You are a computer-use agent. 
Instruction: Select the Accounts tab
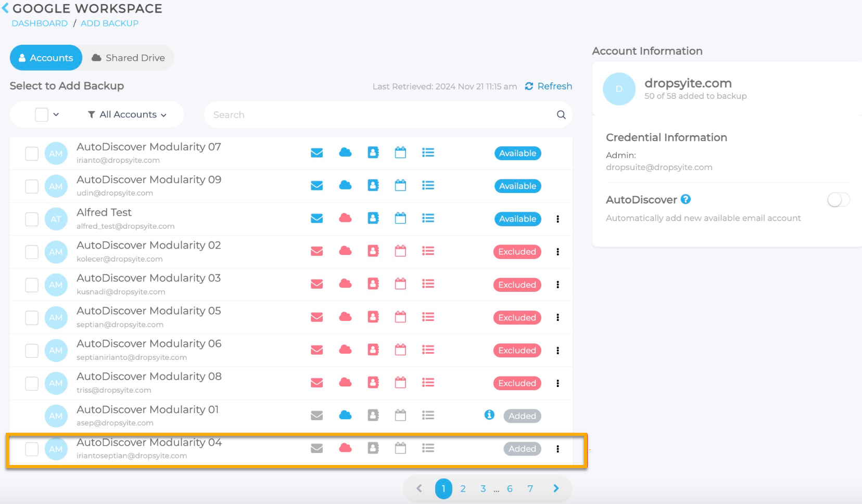(x=46, y=58)
